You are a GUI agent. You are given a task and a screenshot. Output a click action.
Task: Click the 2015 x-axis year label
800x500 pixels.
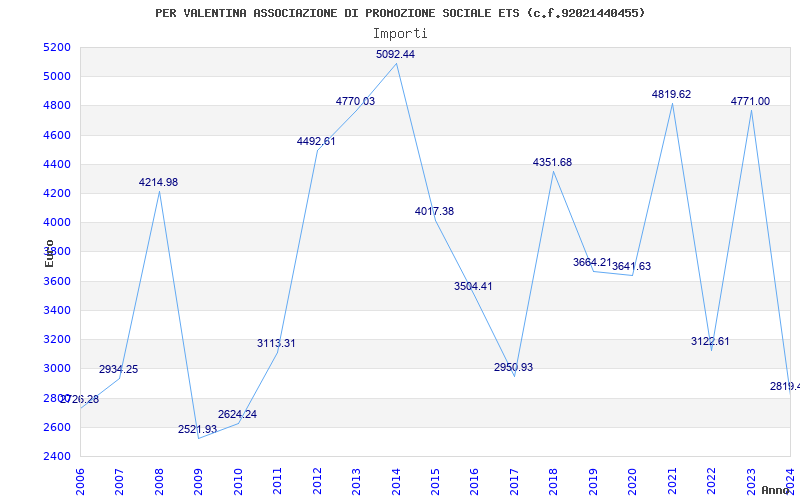click(435, 482)
